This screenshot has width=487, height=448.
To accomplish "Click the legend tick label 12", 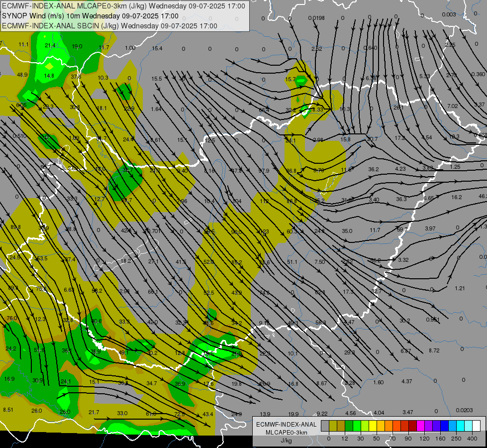I will click(344, 439).
